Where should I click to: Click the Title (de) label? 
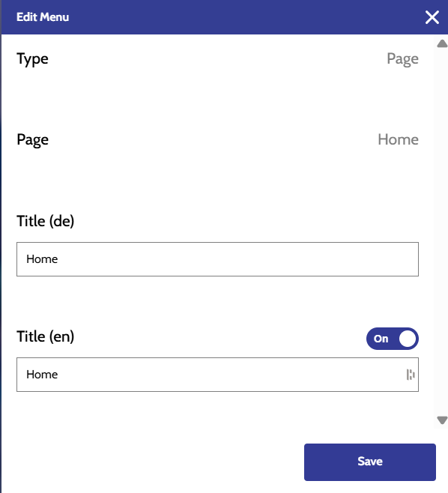(45, 221)
